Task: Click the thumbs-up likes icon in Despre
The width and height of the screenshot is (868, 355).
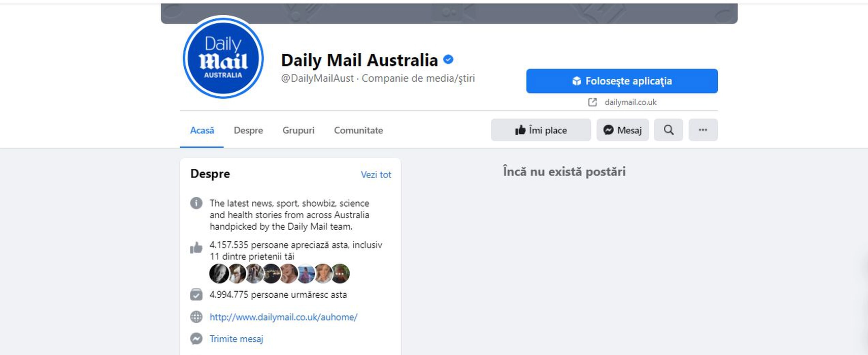Action: click(x=196, y=247)
